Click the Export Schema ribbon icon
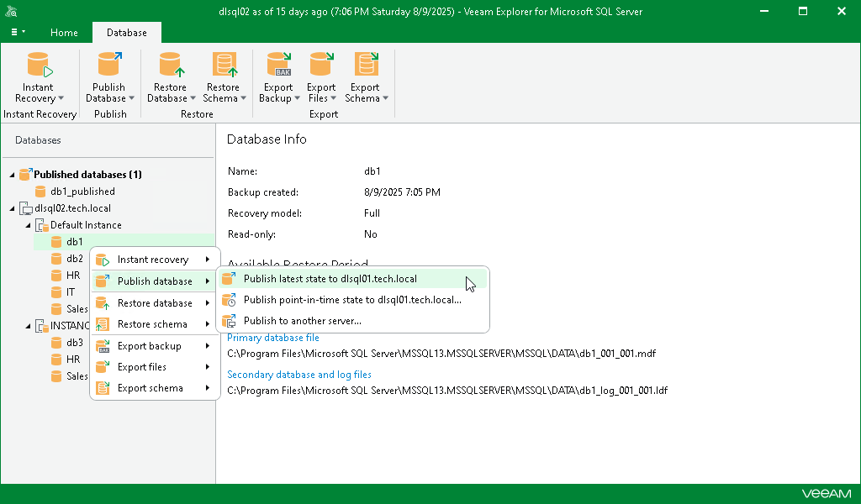Viewport: 861px width, 504px height. [x=365, y=66]
